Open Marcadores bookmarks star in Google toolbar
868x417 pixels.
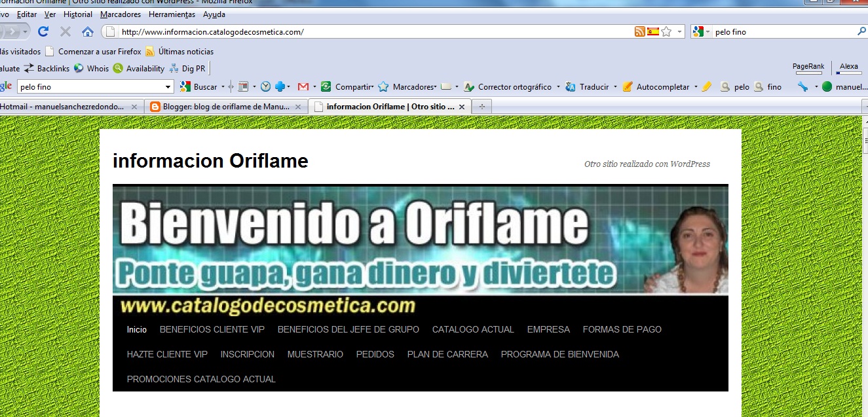(407, 86)
